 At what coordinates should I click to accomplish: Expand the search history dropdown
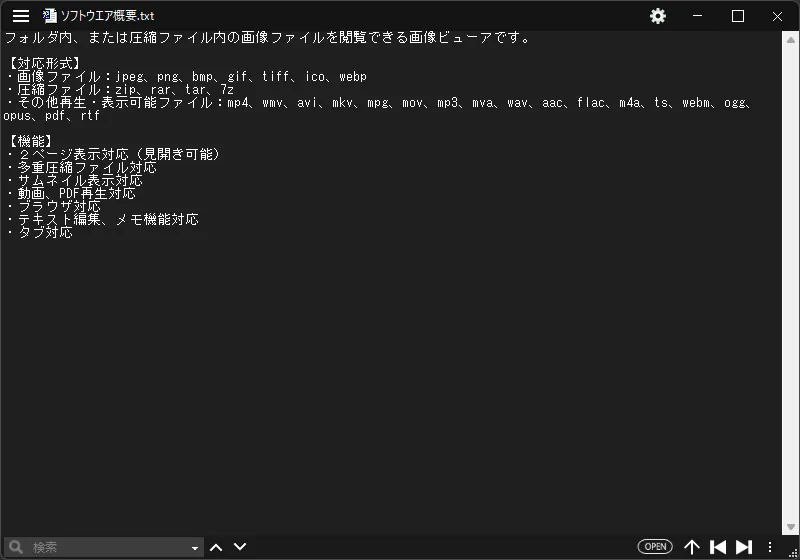click(194, 548)
